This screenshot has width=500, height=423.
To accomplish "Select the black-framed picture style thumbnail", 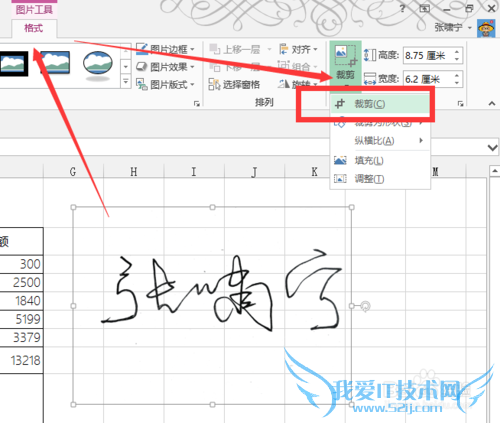I will point(13,63).
